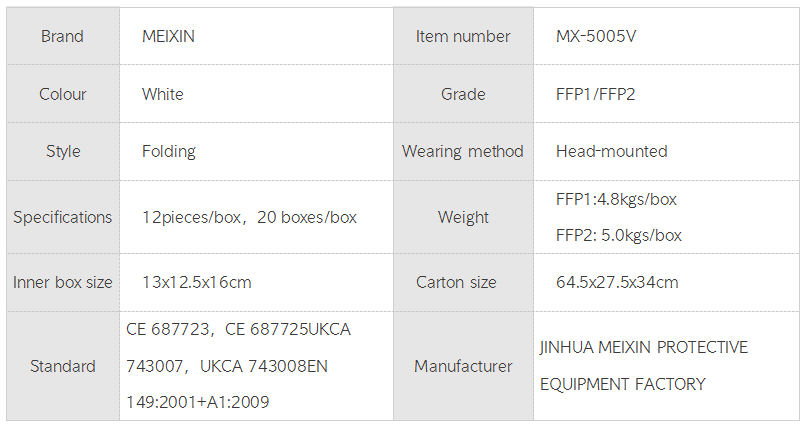The image size is (807, 433).
Task: Click the FFP1:4.8kgs/box weight line
Action: coord(616,200)
